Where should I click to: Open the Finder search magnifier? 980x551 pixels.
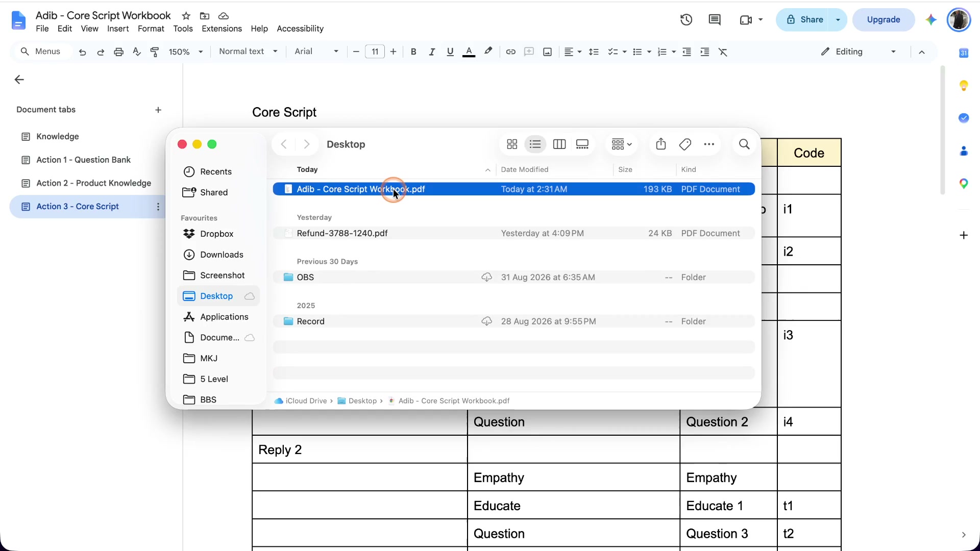tap(744, 144)
